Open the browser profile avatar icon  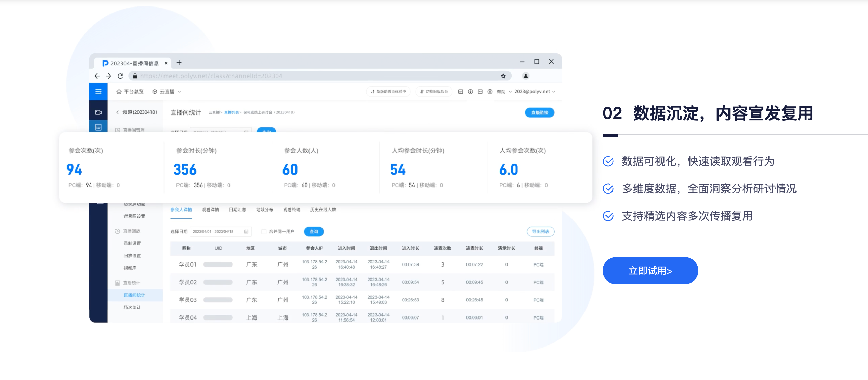tap(526, 76)
